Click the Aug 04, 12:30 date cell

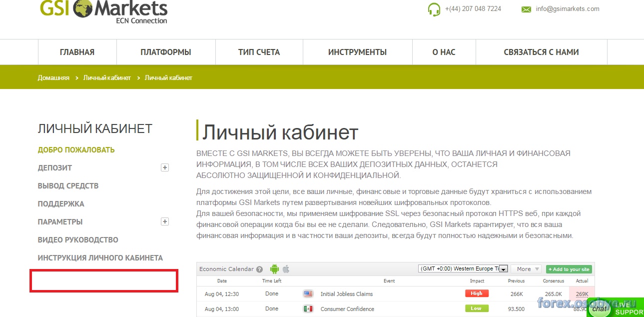coord(222,294)
